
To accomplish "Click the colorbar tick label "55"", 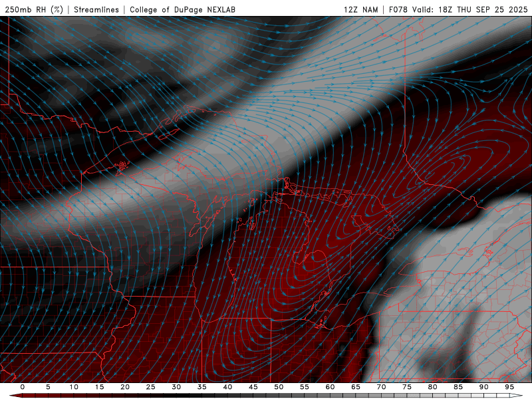I will pos(305,387).
